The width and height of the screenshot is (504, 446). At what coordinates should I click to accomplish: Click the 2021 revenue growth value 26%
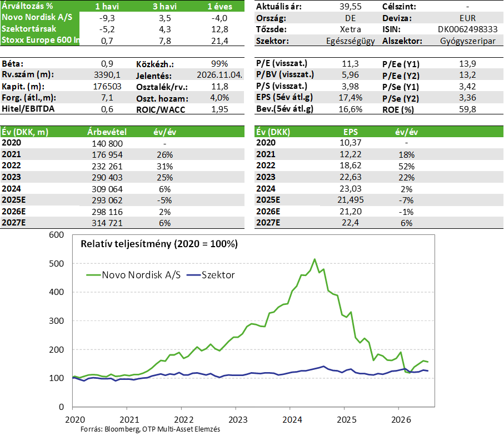[x=165, y=155]
